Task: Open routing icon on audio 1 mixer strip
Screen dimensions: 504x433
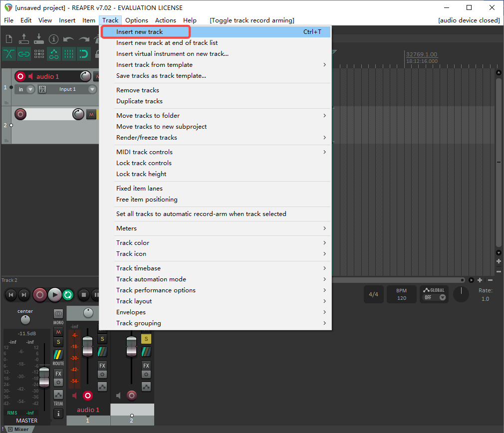Action: tap(102, 352)
